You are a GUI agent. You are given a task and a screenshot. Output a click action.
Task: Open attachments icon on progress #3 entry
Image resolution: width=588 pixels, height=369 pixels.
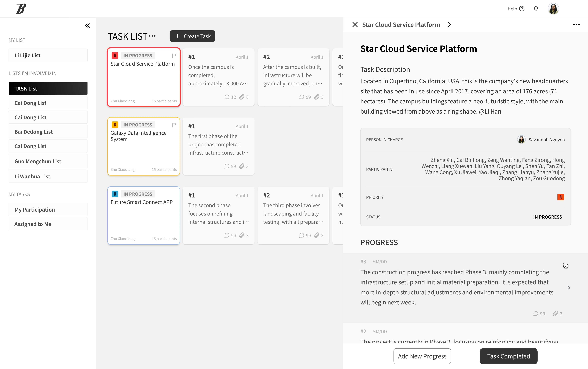pos(555,314)
